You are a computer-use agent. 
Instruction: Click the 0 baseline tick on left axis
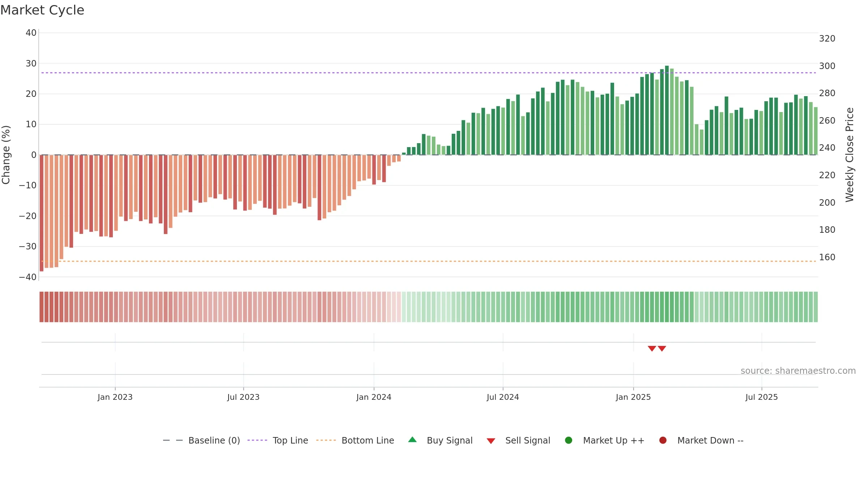(34, 155)
